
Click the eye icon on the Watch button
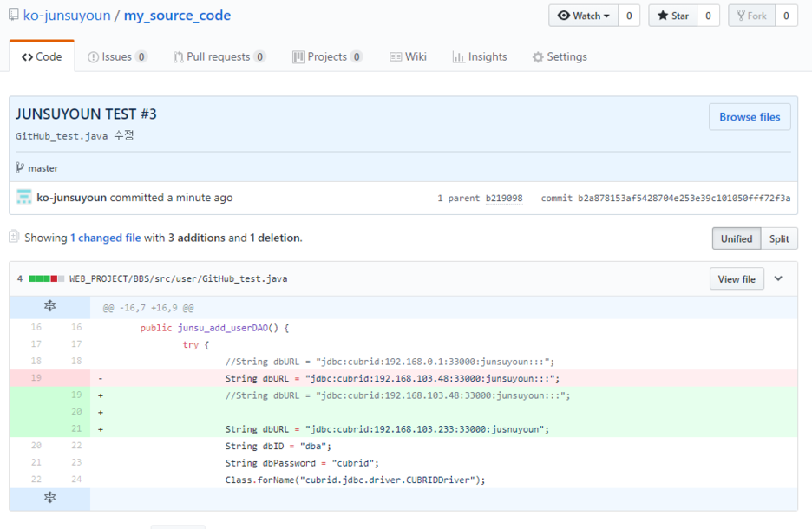coord(564,15)
